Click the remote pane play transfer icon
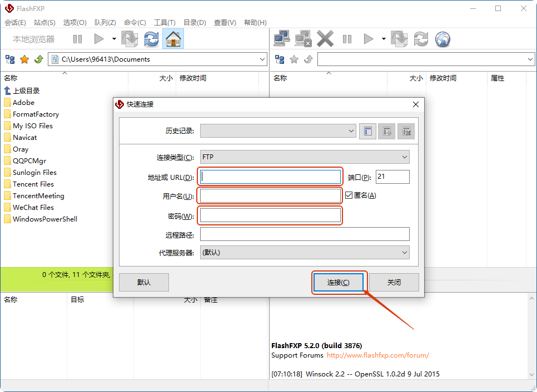The height and width of the screenshot is (392, 537). coord(368,39)
